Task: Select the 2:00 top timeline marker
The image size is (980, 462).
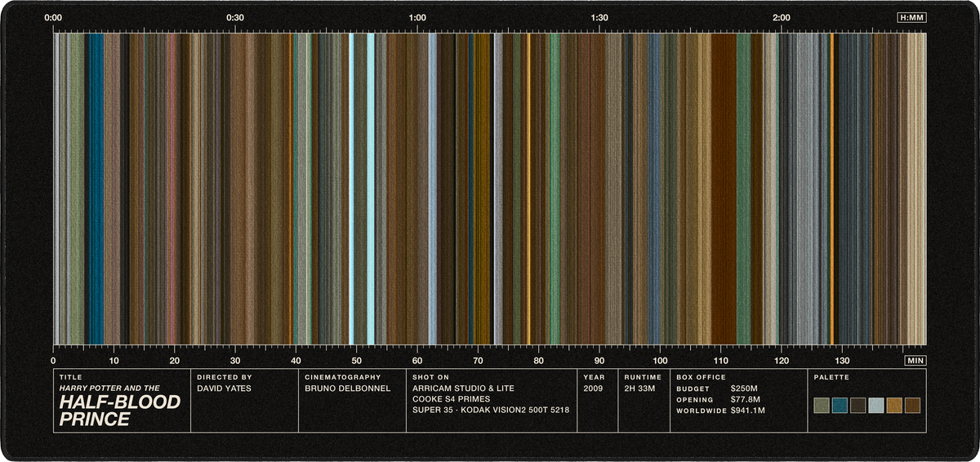Action: point(782,17)
